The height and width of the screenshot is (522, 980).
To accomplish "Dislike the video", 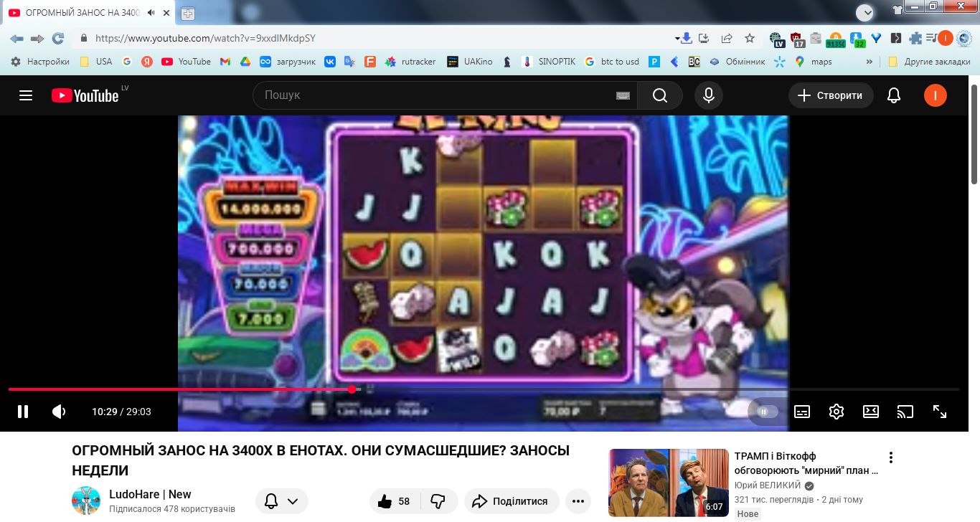I will coord(438,501).
